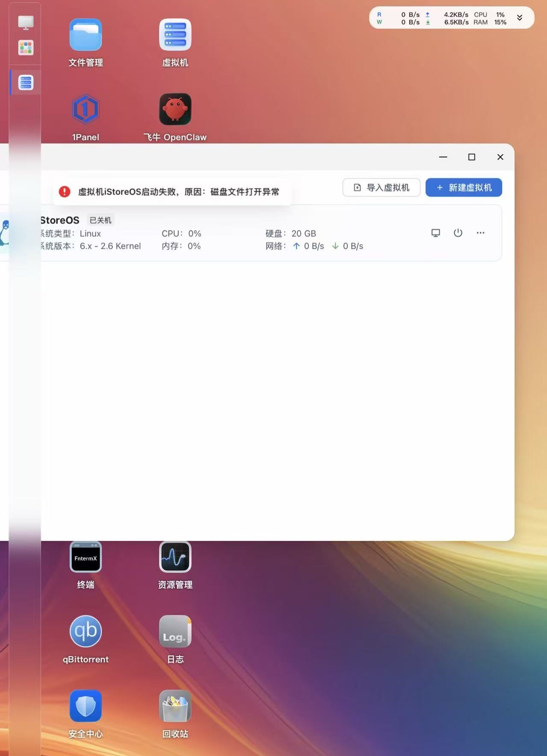
Task: Click 新建虚拟机 button
Action: pyautogui.click(x=464, y=188)
